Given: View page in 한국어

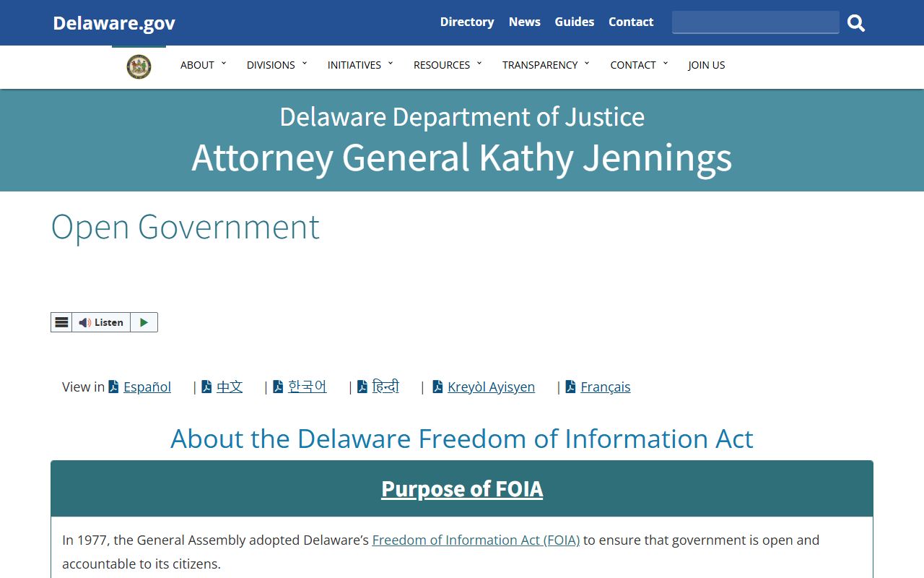Looking at the screenshot, I should coord(308,387).
